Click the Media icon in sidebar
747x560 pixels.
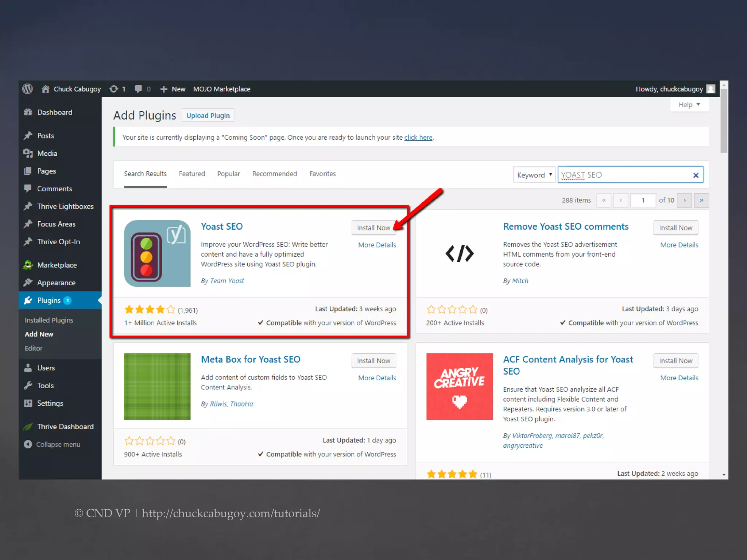click(x=28, y=153)
